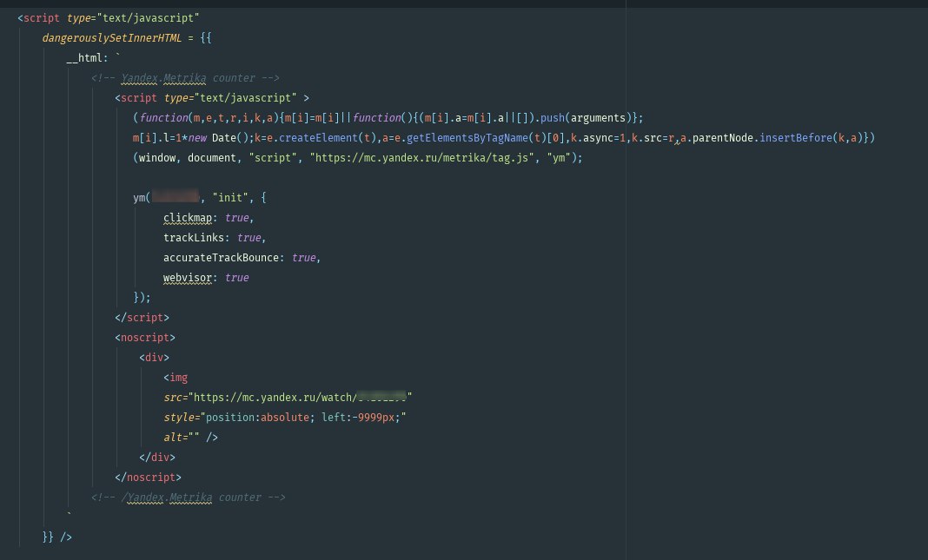Click the dangerouslySetInnerHTML attribute name
The width and height of the screenshot is (928, 560).
(112, 38)
